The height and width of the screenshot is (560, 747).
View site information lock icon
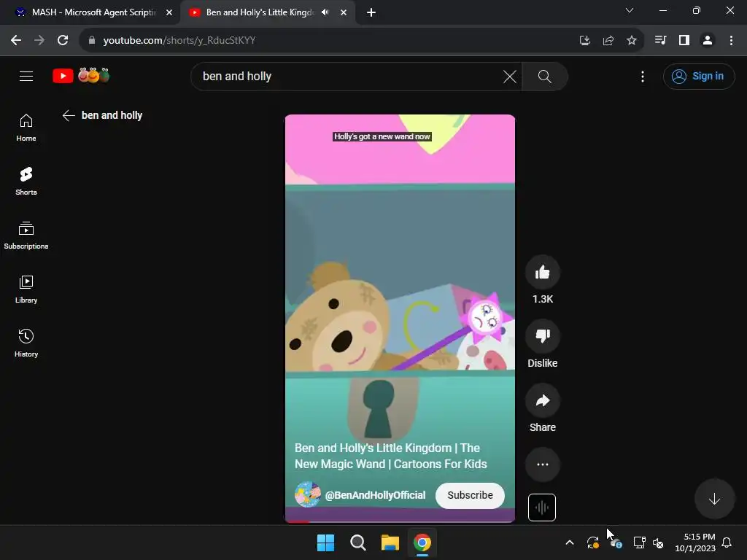92,41
